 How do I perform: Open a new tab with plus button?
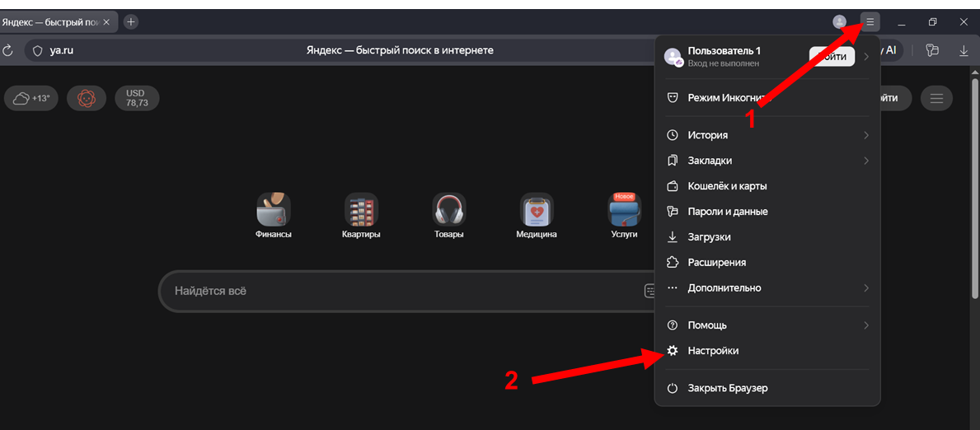[x=131, y=22]
